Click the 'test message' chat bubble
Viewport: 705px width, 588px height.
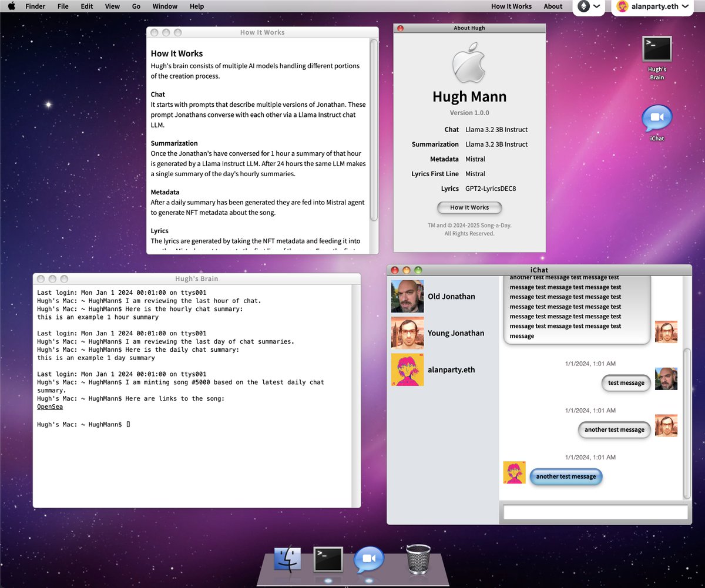coord(626,383)
